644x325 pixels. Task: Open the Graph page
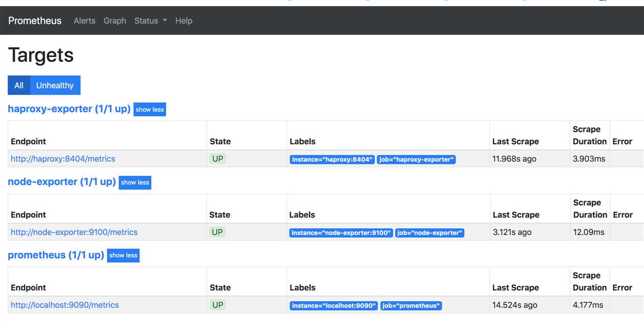pyautogui.click(x=115, y=21)
